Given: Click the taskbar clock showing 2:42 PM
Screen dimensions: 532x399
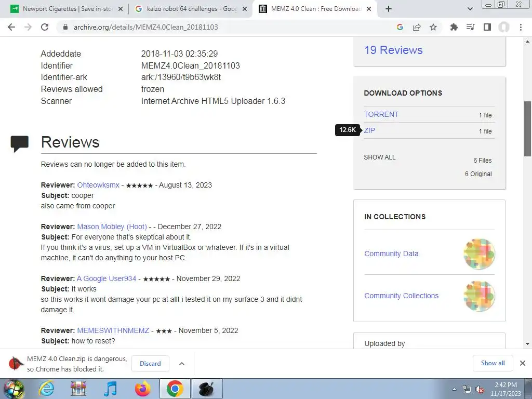Looking at the screenshot, I should pos(506,389).
